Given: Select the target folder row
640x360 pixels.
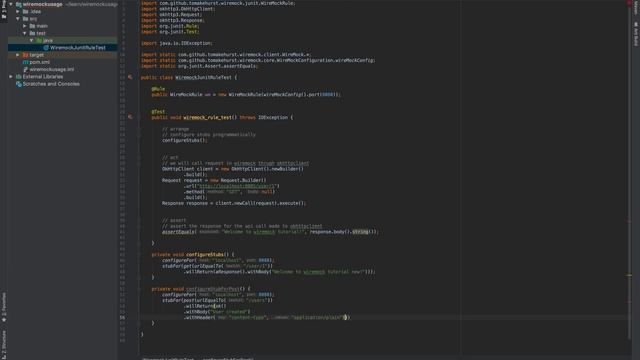Looking at the screenshot, I should tap(62, 55).
